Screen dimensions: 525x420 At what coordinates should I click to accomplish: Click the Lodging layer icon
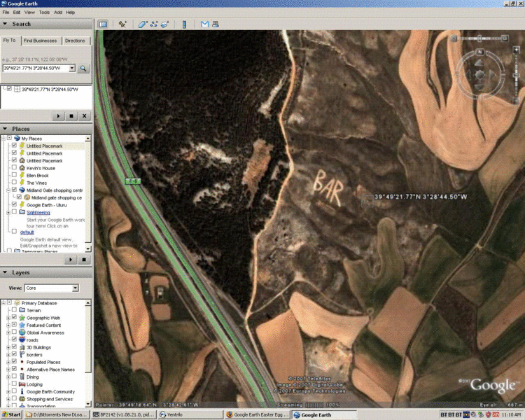22,384
